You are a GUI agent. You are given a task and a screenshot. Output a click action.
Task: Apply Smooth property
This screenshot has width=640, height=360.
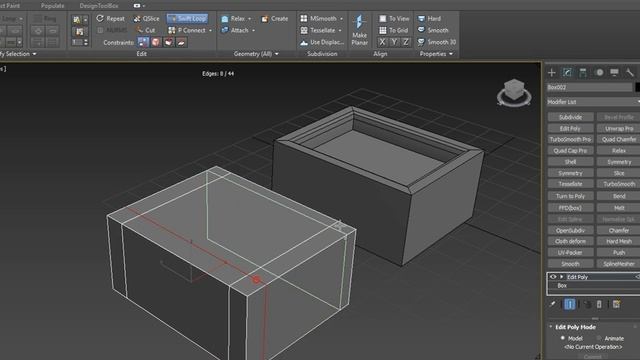pos(433,30)
